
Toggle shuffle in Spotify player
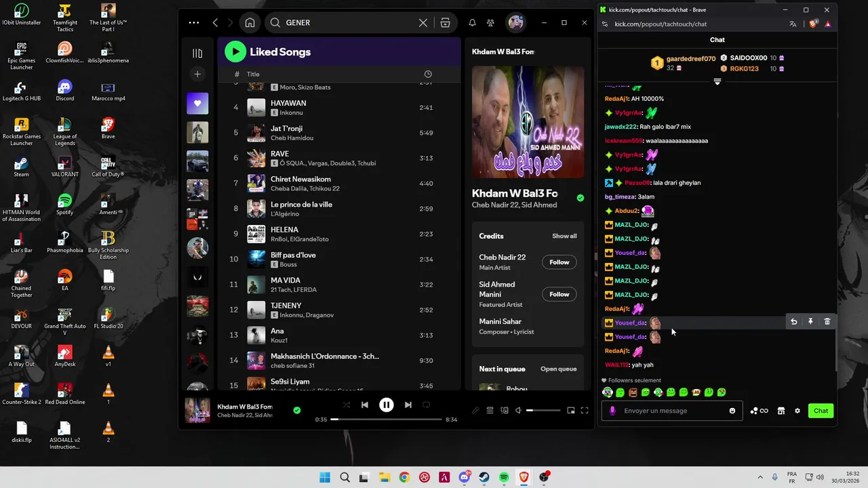tap(347, 405)
